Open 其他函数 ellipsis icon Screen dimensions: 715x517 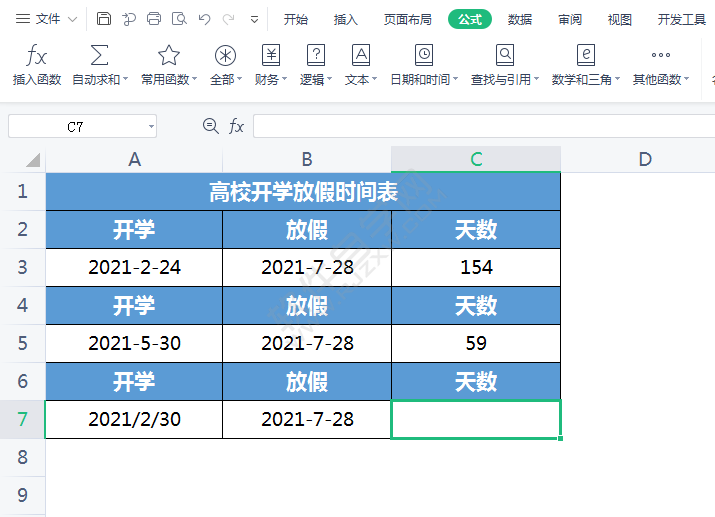661,55
